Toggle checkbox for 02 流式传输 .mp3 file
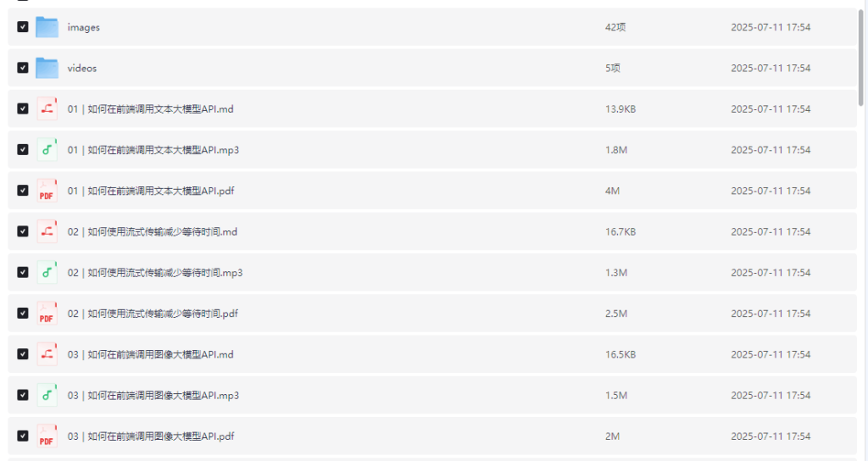The image size is (868, 461). pyautogui.click(x=23, y=273)
